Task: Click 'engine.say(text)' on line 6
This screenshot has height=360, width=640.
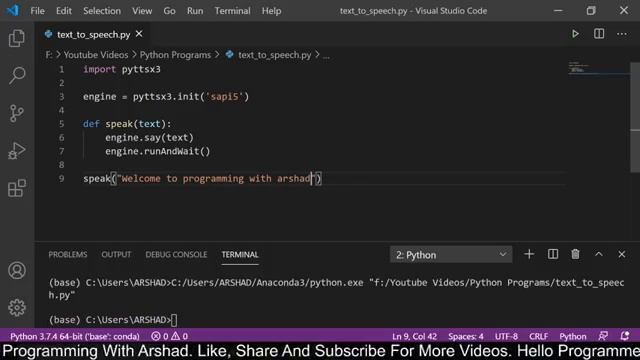Action: point(149,138)
